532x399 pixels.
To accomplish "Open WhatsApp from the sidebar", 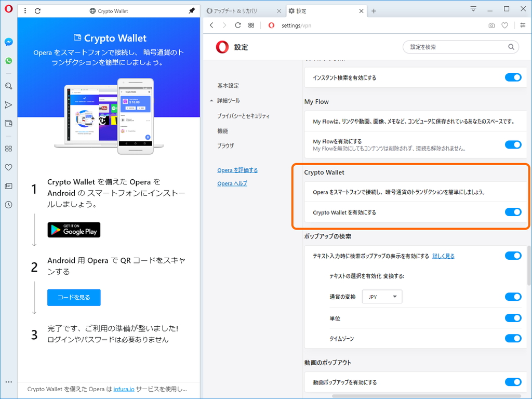I will click(8, 61).
